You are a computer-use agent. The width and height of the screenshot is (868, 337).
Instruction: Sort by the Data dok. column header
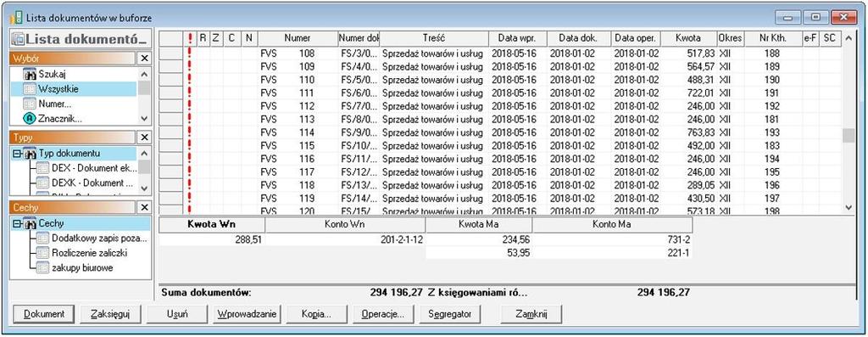[579, 38]
